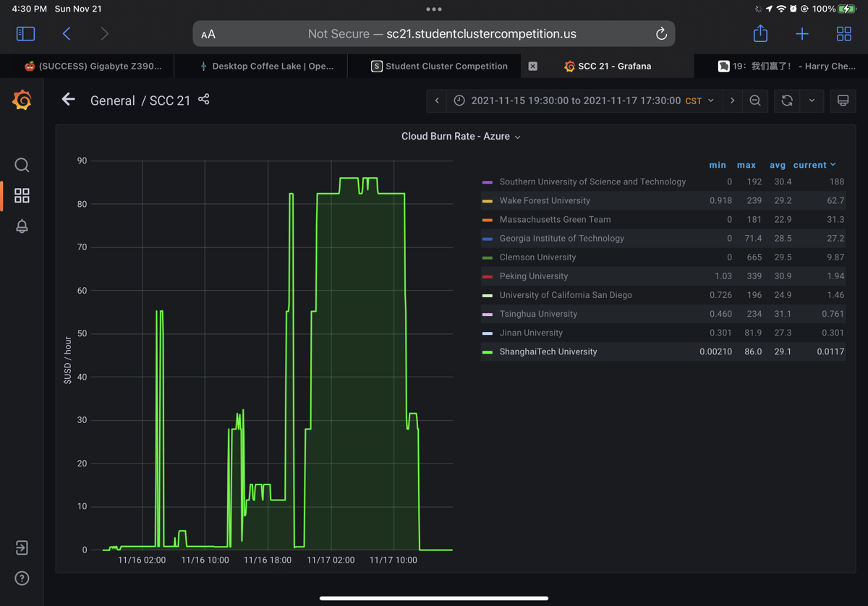The image size is (868, 606).
Task: Click the bright green ShanghaiTech color swatch
Action: click(x=488, y=352)
